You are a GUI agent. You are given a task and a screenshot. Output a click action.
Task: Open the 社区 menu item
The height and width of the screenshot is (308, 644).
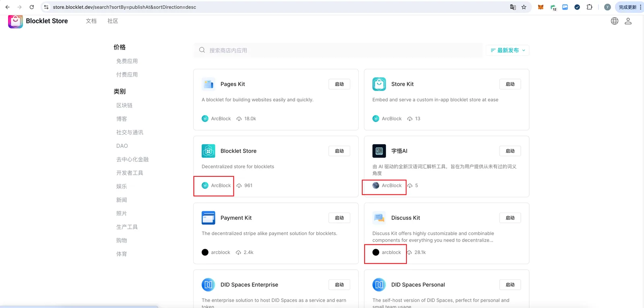coord(113,21)
